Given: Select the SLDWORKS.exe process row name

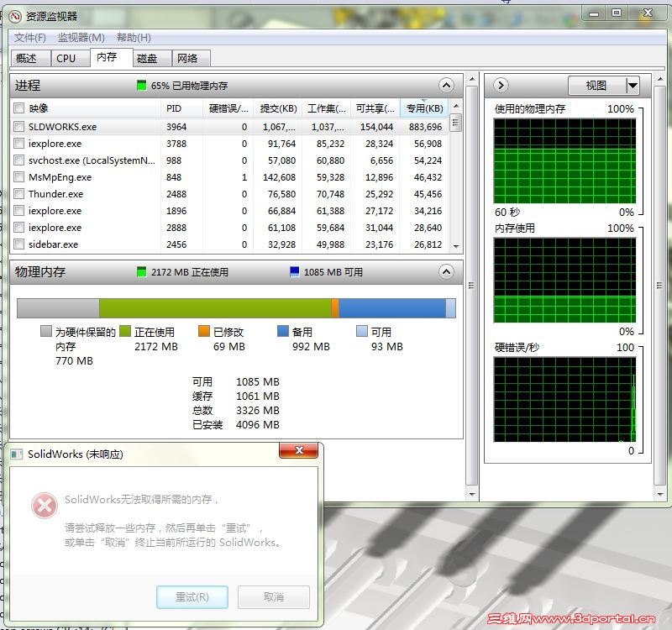Looking at the screenshot, I should coord(62,127).
